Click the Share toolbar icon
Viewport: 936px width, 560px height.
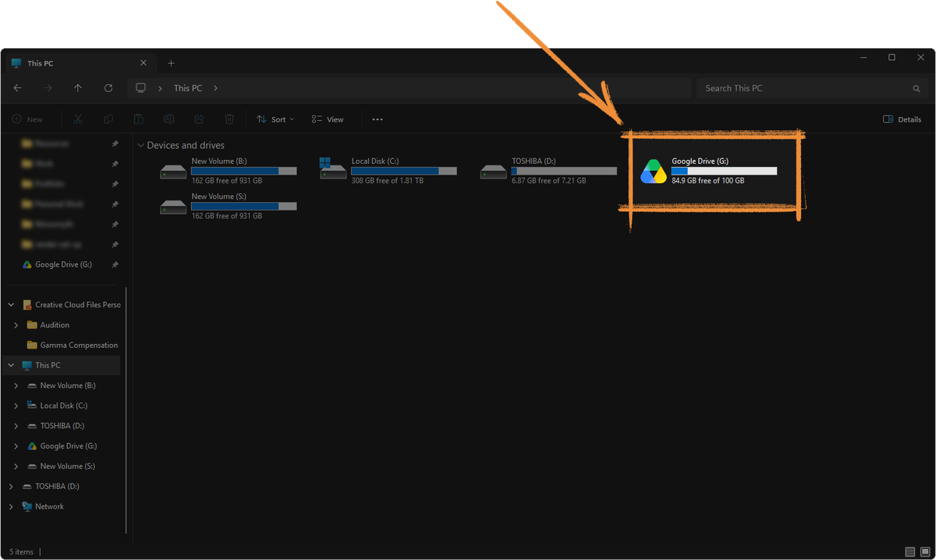[199, 119]
